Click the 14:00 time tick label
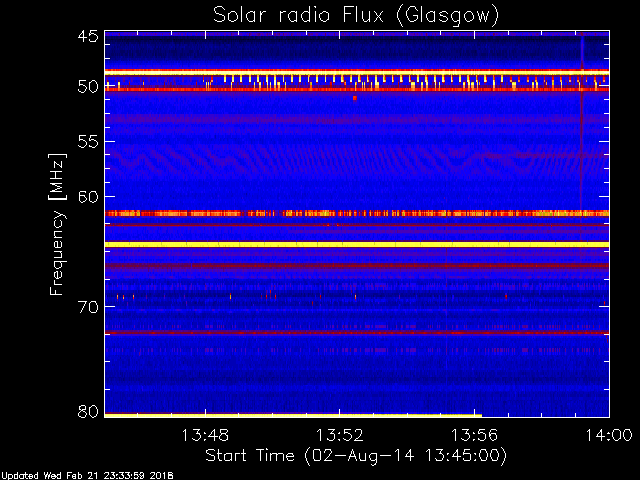The height and width of the screenshot is (480, 640). click(x=609, y=435)
